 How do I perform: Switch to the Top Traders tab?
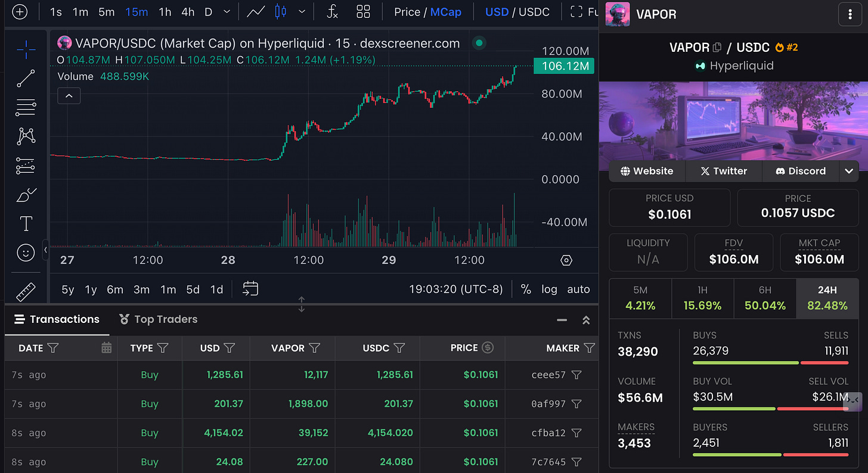[x=158, y=319]
